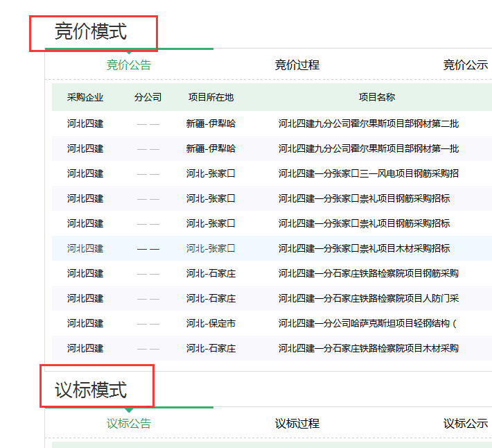Open 河北四建一分公司哈萨克斯坦项目轻钢结构 project
The height and width of the screenshot is (448, 492).
pyautogui.click(x=367, y=323)
